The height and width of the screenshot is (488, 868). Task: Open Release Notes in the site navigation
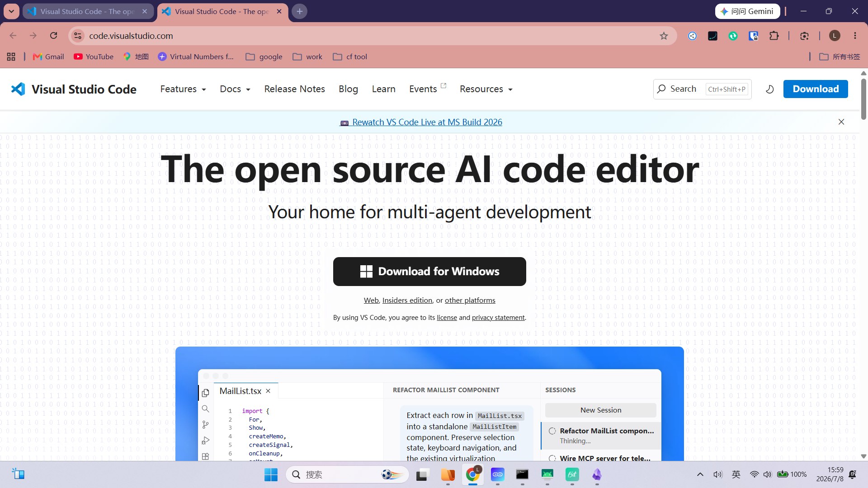tap(295, 89)
